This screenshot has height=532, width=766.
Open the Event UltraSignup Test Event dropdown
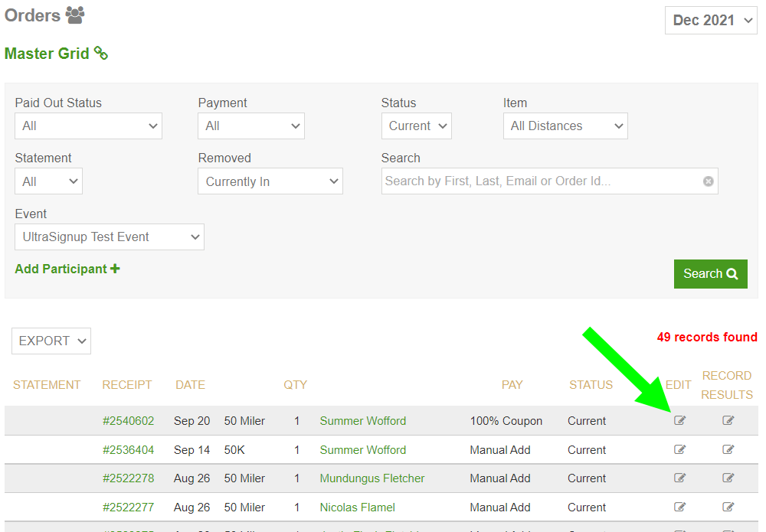[109, 237]
